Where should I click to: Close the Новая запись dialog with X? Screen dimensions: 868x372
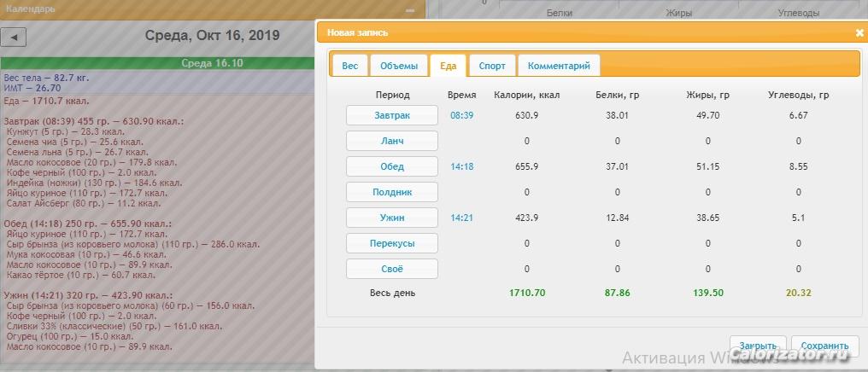[859, 32]
